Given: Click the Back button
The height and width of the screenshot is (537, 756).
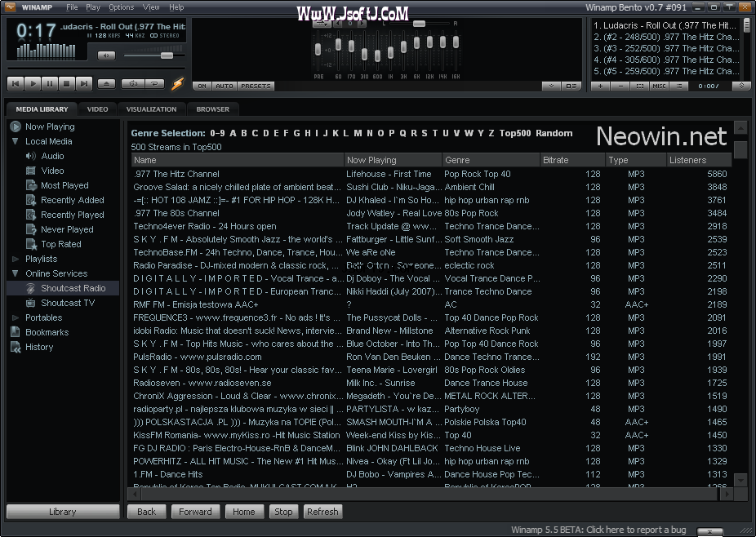Looking at the screenshot, I should click(147, 512).
